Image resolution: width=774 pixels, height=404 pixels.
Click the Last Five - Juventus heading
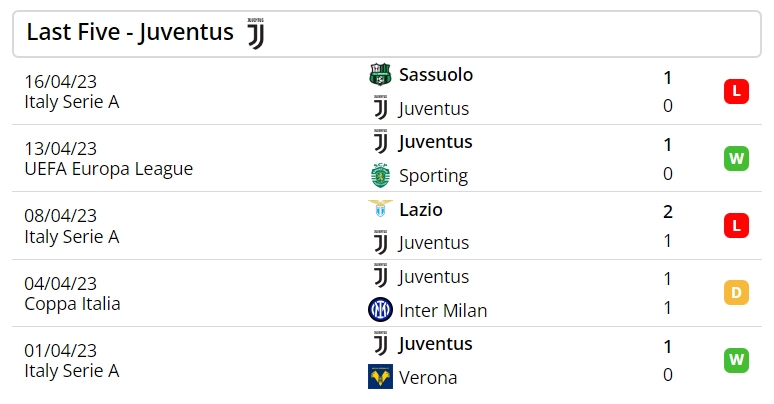click(130, 32)
